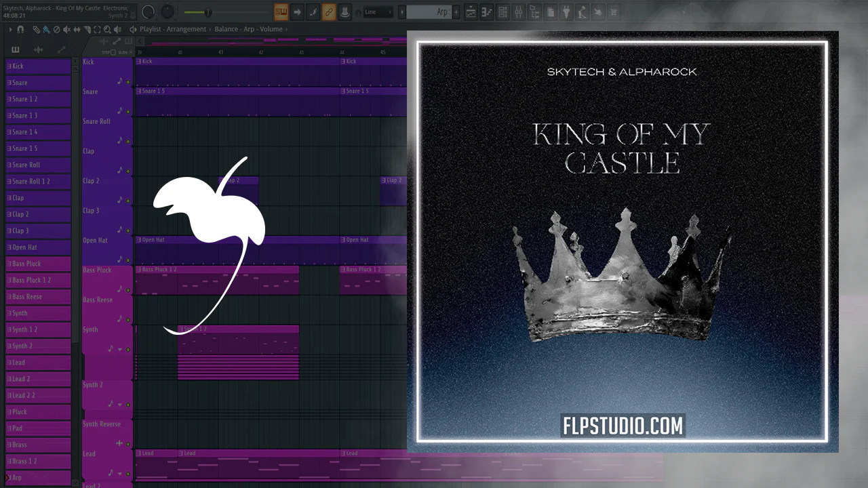Viewport: 868px width, 488px height.
Task: Show automation clips in the picker panel
Action: click(62, 49)
